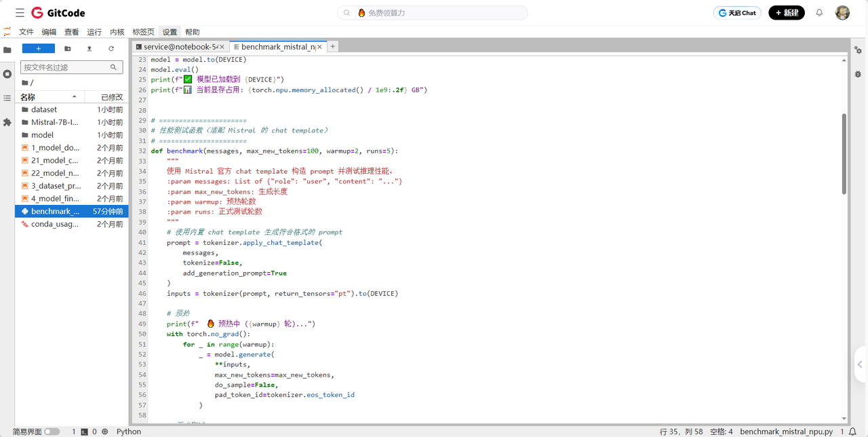Click the upload files icon
Viewport: 868px width, 437px height.
(x=89, y=49)
